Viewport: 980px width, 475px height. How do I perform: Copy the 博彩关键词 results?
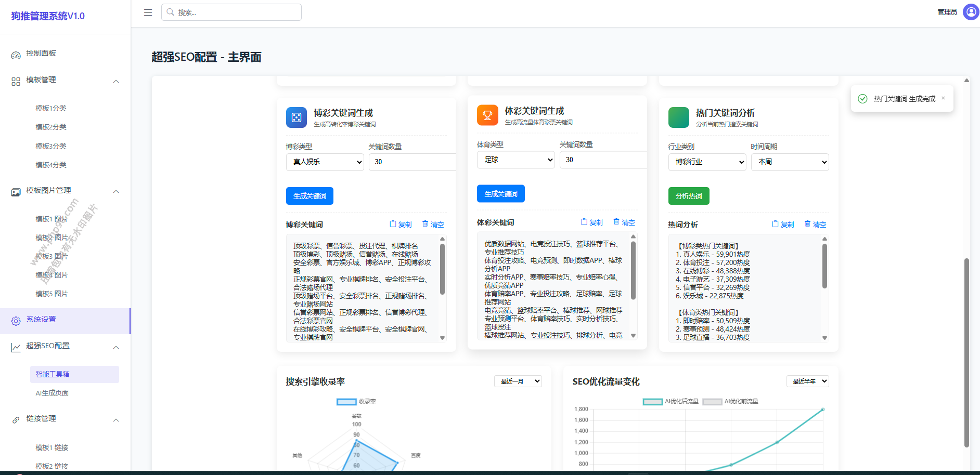point(401,225)
